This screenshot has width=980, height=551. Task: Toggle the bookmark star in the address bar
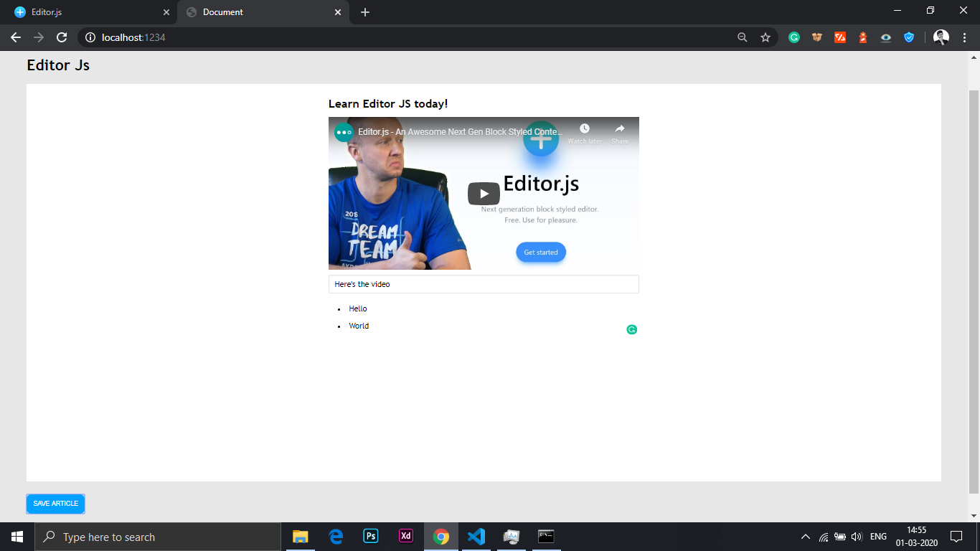click(x=765, y=37)
